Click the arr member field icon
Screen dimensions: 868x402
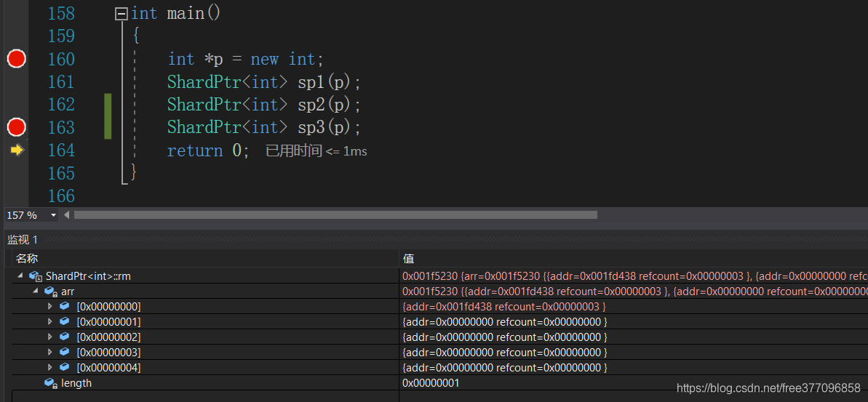tap(51, 291)
